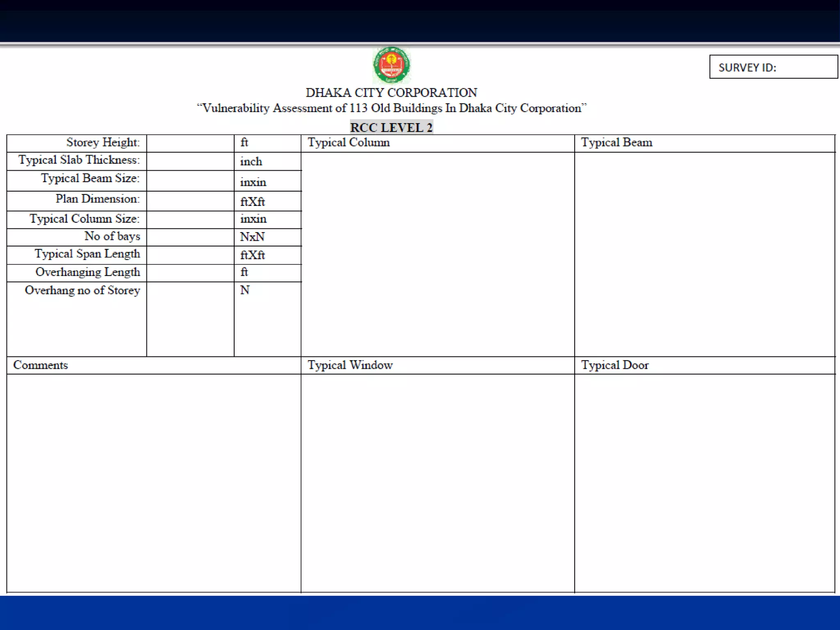The height and width of the screenshot is (630, 840).
Task: Click the Storey Height value field
Action: (x=190, y=143)
